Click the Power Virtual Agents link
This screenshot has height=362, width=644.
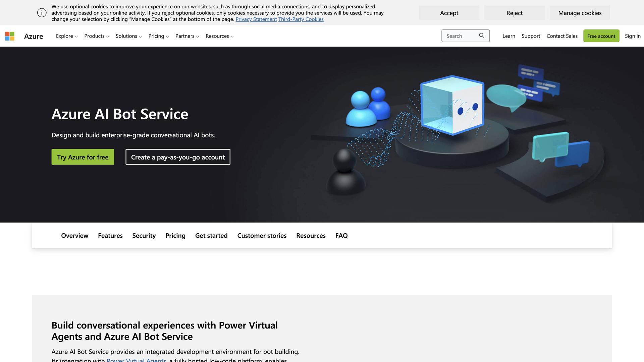click(x=136, y=360)
